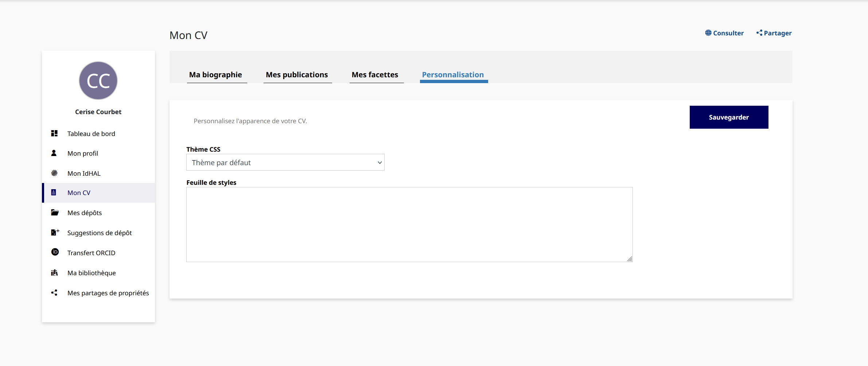The width and height of the screenshot is (868, 366).
Task: Open Mes dépôts page
Action: (98, 213)
